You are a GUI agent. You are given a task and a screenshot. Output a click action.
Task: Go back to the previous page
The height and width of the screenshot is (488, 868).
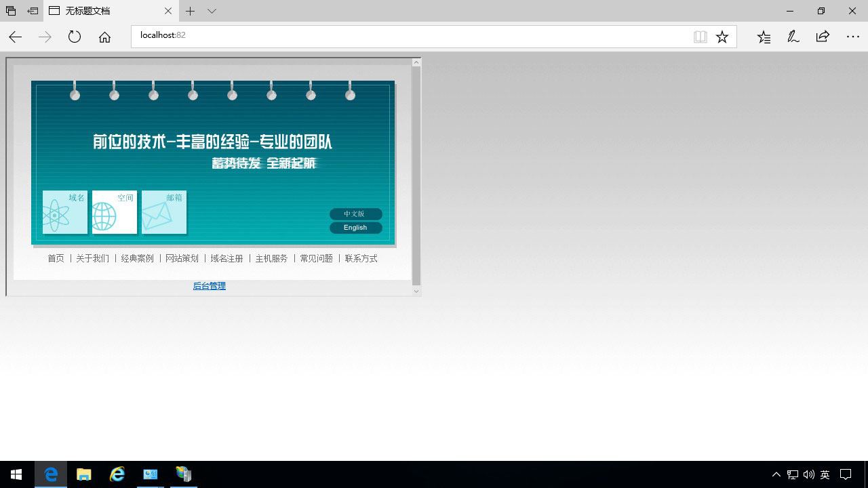click(x=15, y=37)
